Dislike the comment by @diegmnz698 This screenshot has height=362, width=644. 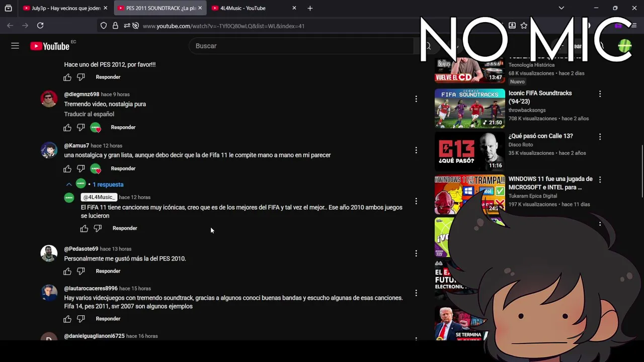(81, 127)
